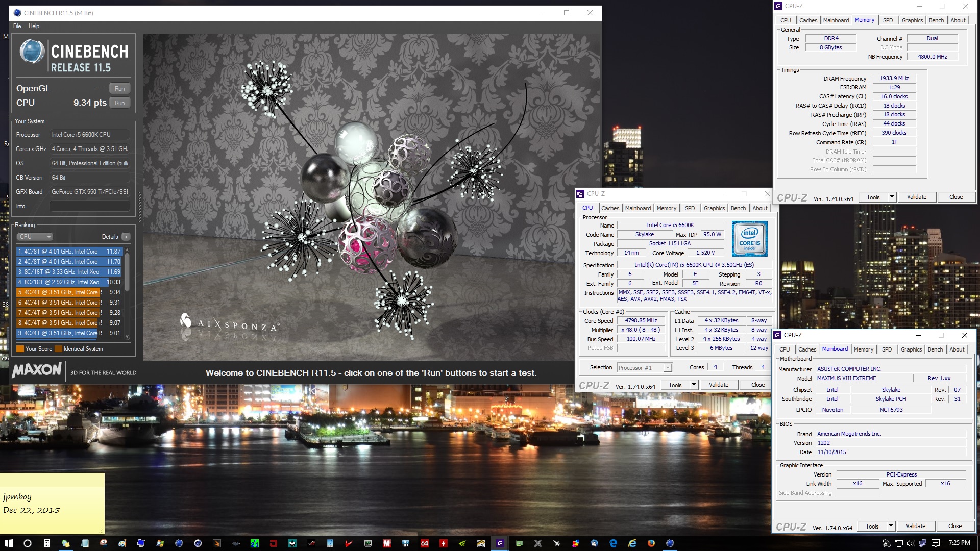Open Microsoft Edge from the taskbar
Viewport: 980px width, 551px height.
point(613,543)
